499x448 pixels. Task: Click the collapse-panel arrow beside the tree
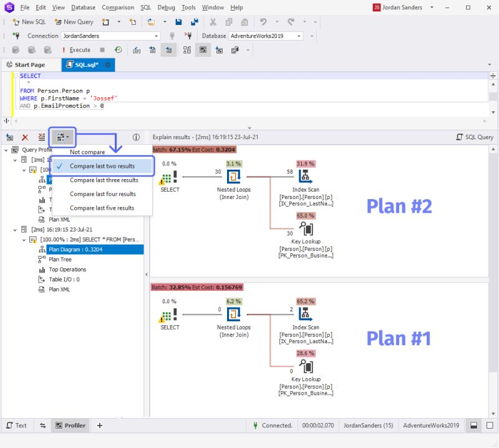pyautogui.click(x=147, y=274)
